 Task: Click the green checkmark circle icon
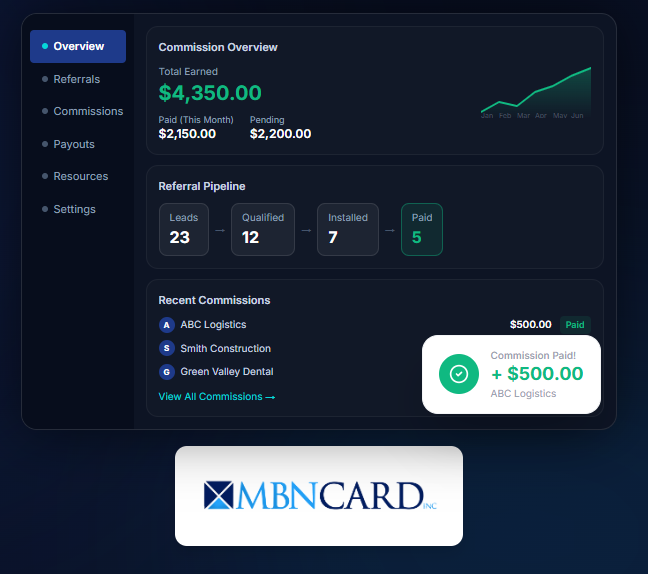click(459, 374)
